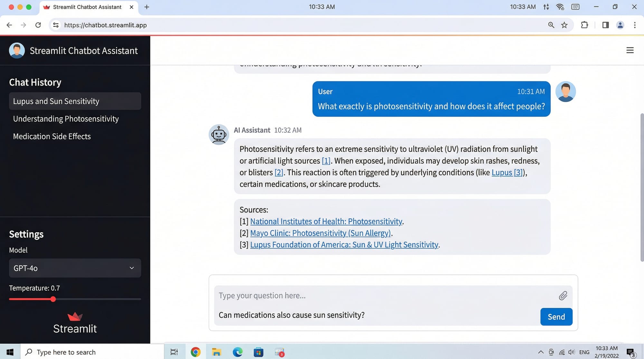
Task: Reload the page
Action: point(38,25)
